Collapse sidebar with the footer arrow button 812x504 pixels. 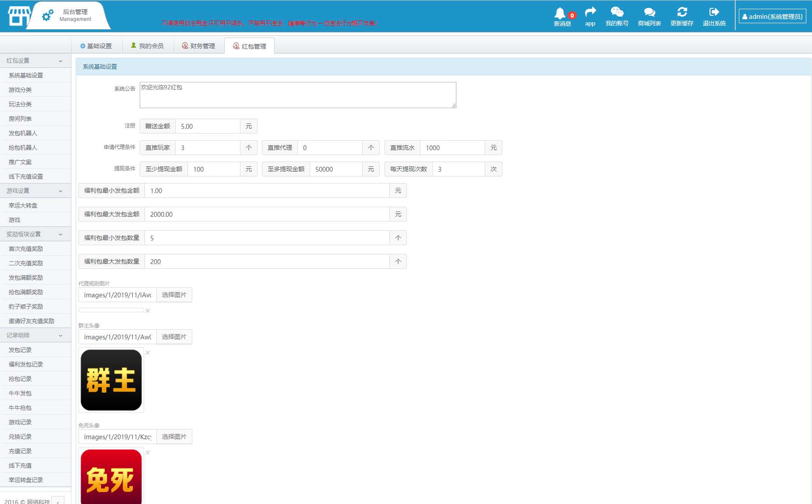tap(58, 501)
